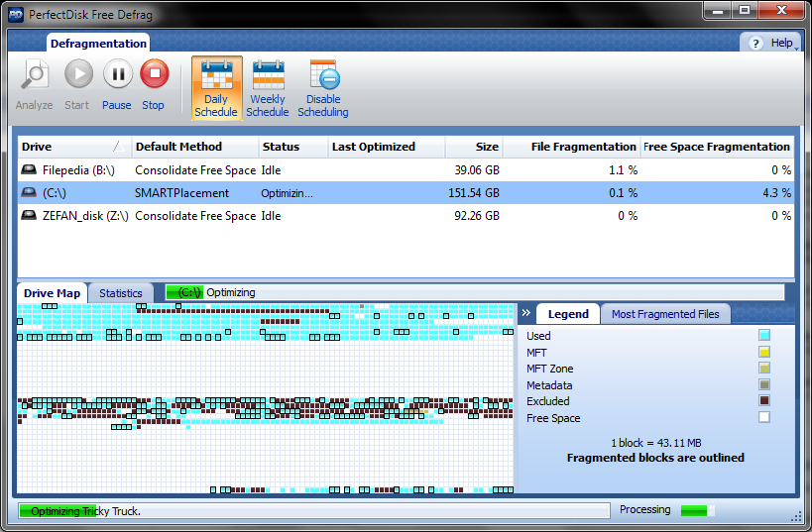
Task: Sort by Status column header
Action: pyautogui.click(x=293, y=147)
